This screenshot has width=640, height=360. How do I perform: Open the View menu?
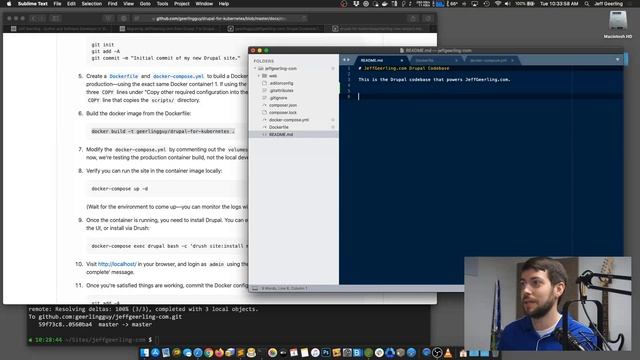[x=129, y=4]
